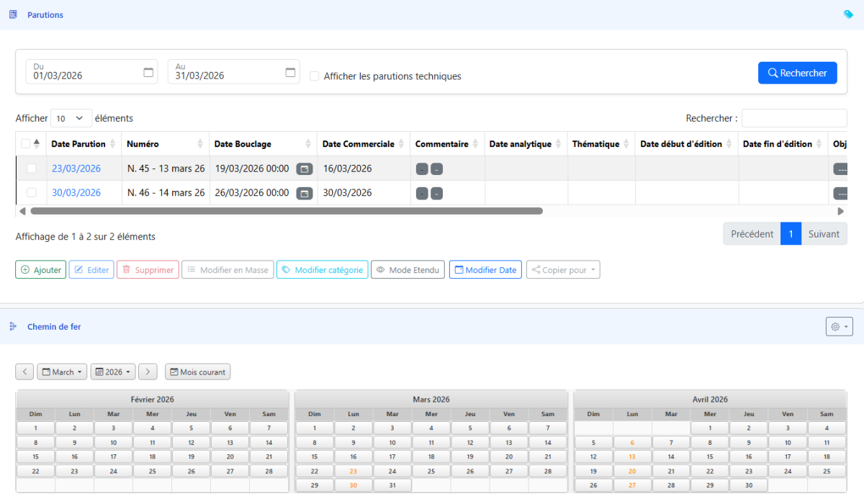The image size is (864, 504).
Task: Enable Afficher les parutions techniques checkbox
Action: pos(315,76)
